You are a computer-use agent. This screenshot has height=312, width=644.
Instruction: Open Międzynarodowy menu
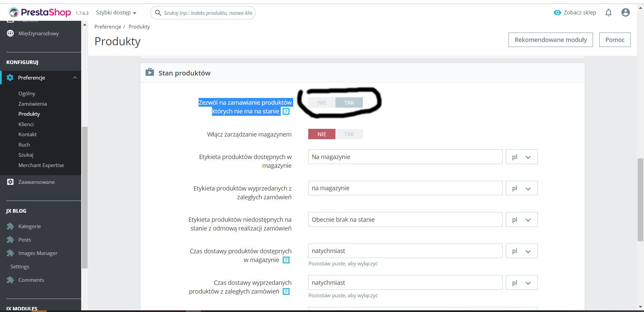(39, 33)
